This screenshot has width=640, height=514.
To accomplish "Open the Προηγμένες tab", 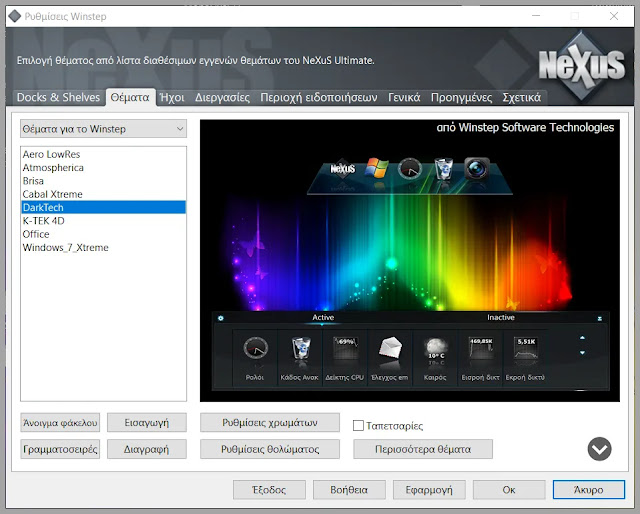I will click(x=462, y=98).
